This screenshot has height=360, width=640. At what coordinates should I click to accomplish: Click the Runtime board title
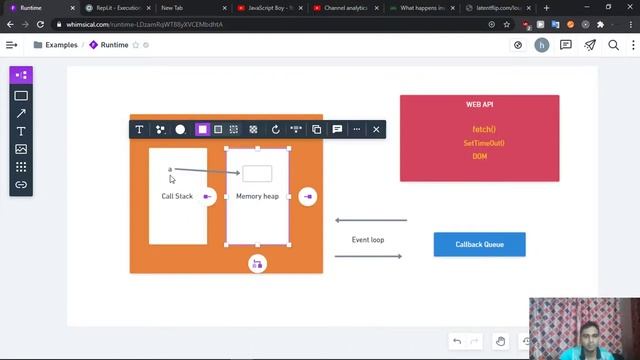point(114,45)
